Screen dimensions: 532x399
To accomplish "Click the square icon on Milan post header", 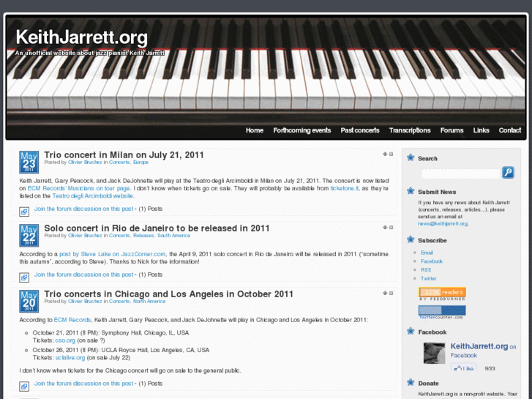I will 391,154.
